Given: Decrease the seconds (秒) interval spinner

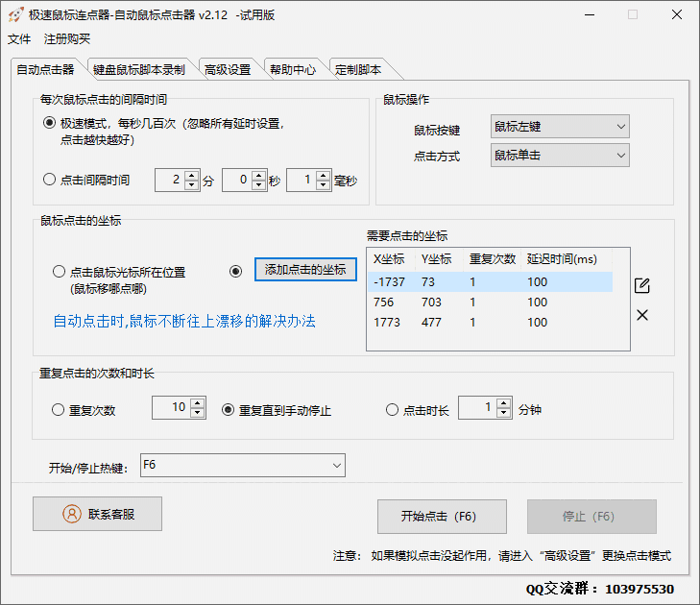Looking at the screenshot, I should point(259,185).
